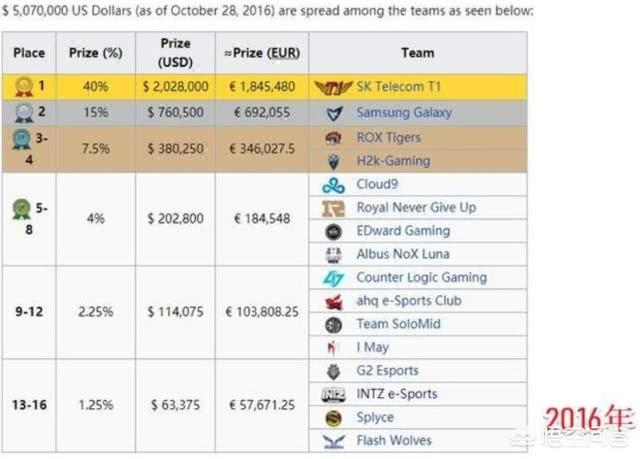640x459 pixels.
Task: Click the Royal Never Give Up logo
Action: pyautogui.click(x=334, y=208)
